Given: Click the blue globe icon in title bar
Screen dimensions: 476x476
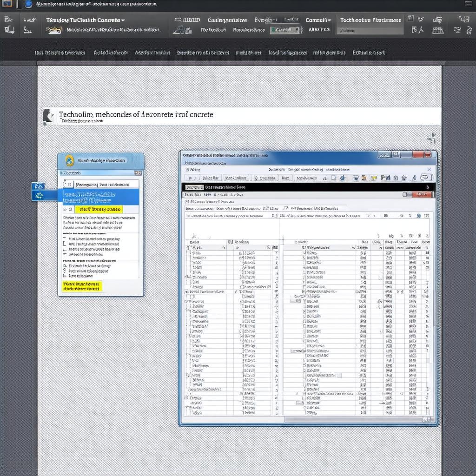Looking at the screenshot, I should [x=28, y=4].
